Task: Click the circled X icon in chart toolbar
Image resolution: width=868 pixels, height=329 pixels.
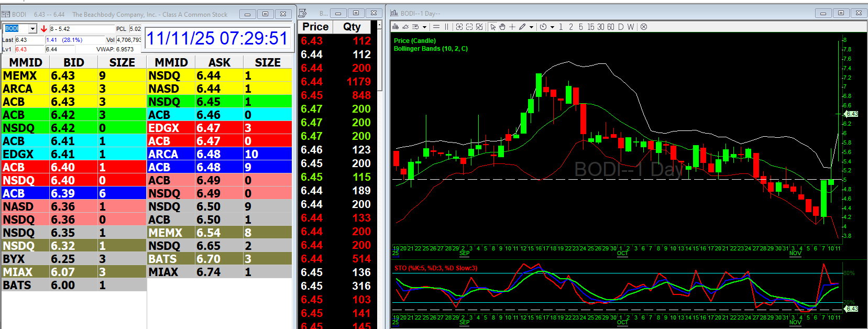Action: click(644, 27)
